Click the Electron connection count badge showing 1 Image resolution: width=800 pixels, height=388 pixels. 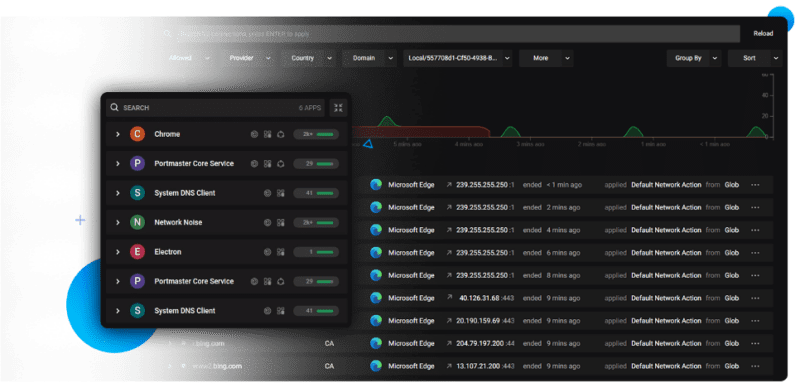pos(316,252)
